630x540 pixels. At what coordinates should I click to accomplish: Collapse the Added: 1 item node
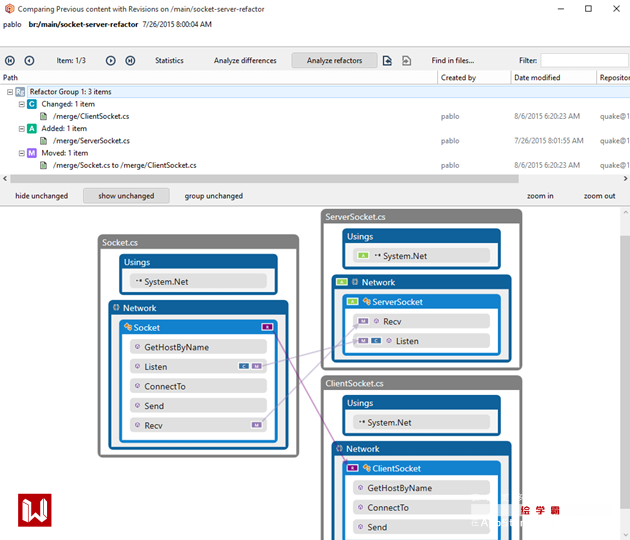(22, 129)
